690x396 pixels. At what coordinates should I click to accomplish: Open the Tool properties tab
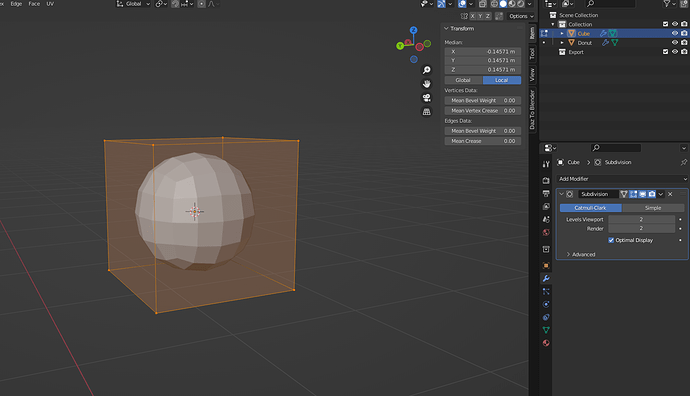546,164
